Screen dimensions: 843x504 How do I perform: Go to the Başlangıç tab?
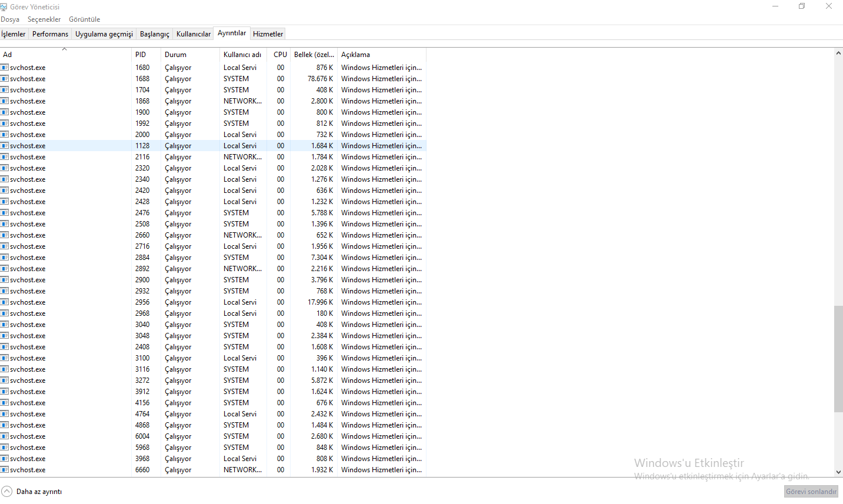click(155, 34)
